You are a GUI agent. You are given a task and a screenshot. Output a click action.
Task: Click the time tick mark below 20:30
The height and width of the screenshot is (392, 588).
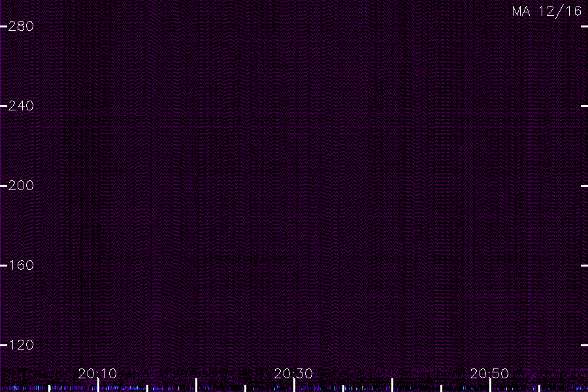pos(295,385)
